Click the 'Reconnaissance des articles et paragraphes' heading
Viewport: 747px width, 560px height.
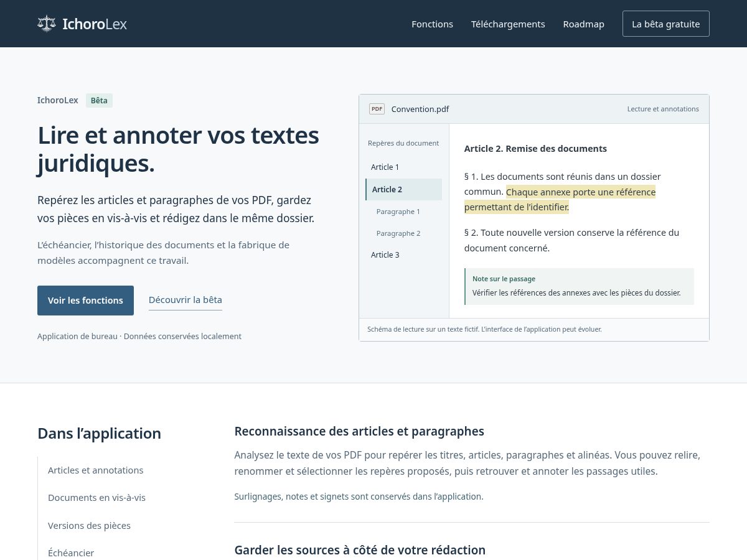pyautogui.click(x=359, y=431)
